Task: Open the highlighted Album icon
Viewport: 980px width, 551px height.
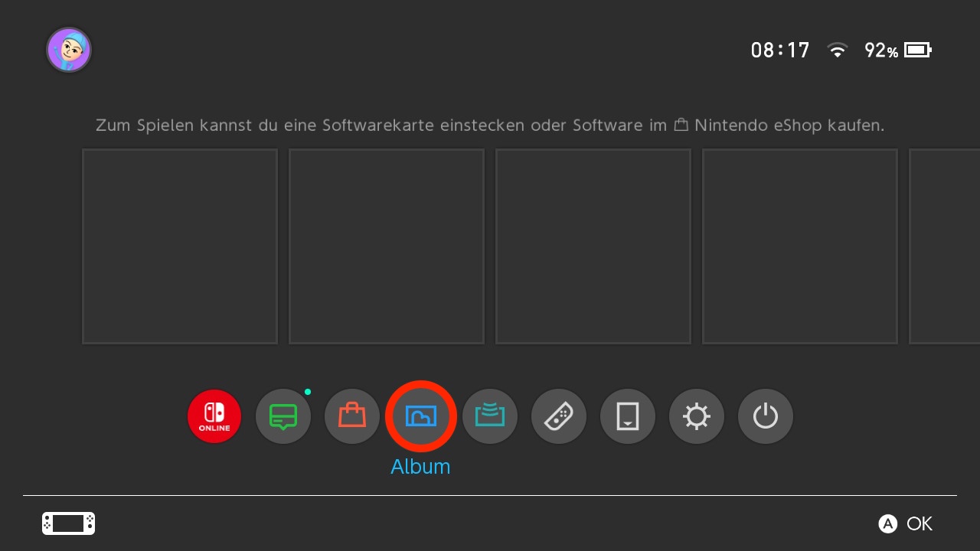Action: tap(421, 417)
